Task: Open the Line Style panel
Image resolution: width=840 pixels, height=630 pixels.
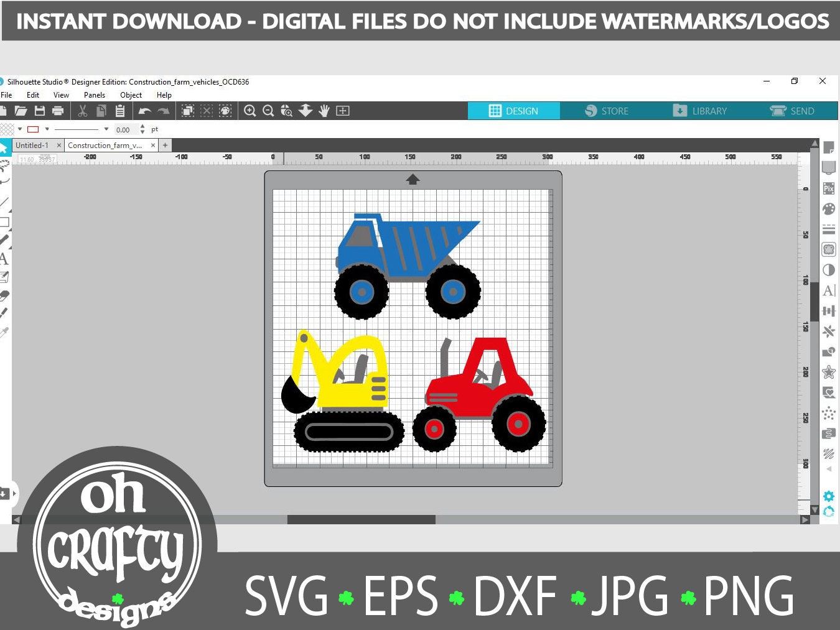Action: pos(829,229)
